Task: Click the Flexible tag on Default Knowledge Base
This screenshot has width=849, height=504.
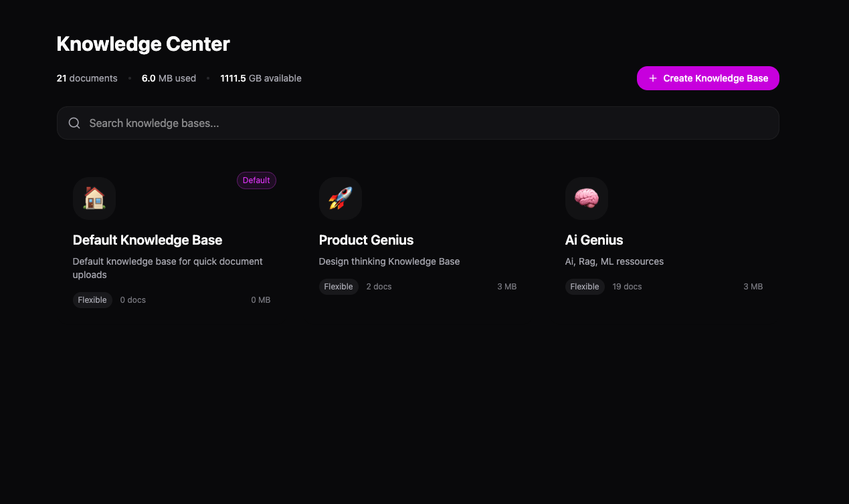Action: (x=92, y=300)
